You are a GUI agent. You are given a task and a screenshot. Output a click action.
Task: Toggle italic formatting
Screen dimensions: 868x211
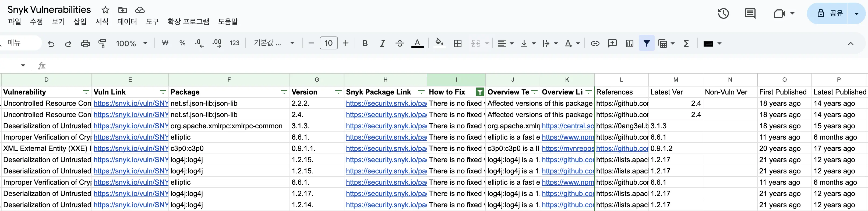coord(382,43)
